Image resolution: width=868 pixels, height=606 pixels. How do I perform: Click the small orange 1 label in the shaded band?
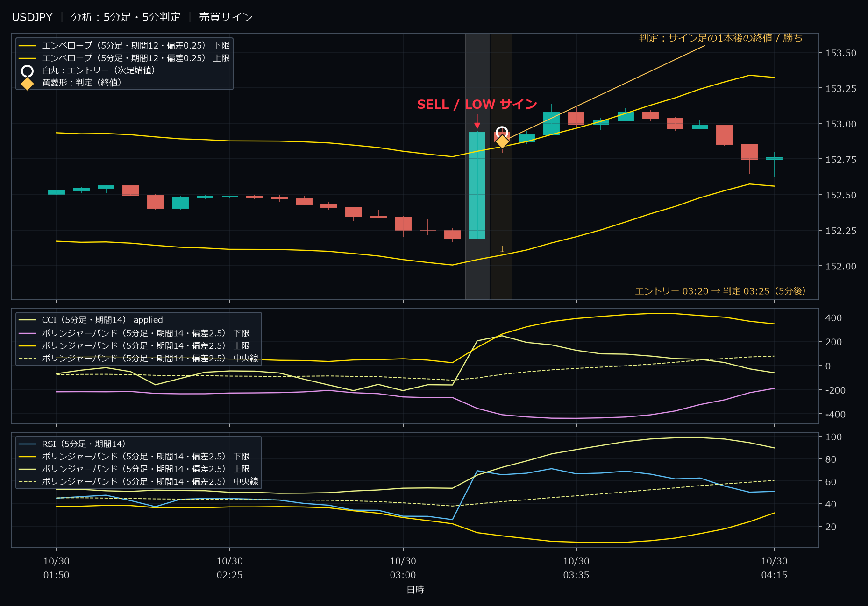[502, 249]
